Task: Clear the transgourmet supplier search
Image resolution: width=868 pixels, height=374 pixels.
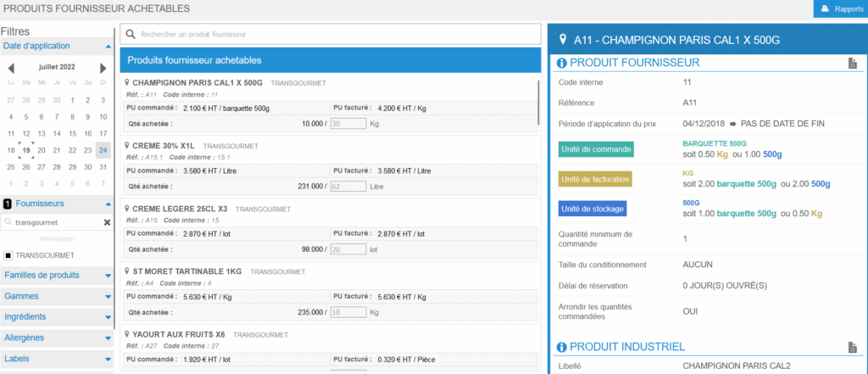Action: (107, 222)
